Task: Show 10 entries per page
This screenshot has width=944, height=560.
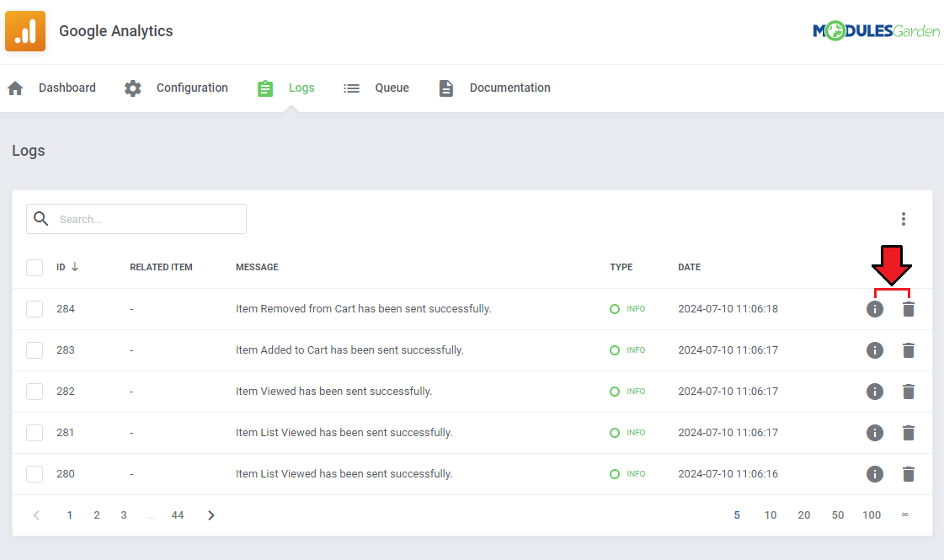Action: tap(771, 515)
